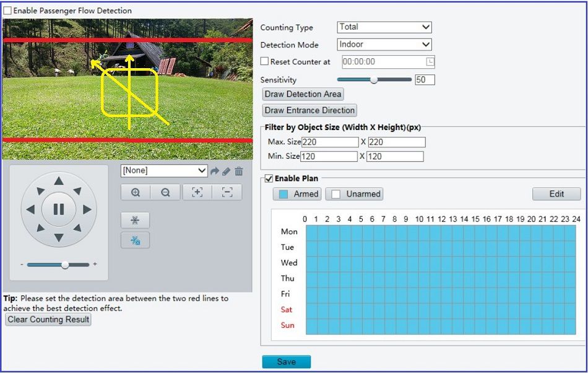Click the zoom in magnifier icon
Viewport: 588px width, 373px height.
[x=136, y=193]
